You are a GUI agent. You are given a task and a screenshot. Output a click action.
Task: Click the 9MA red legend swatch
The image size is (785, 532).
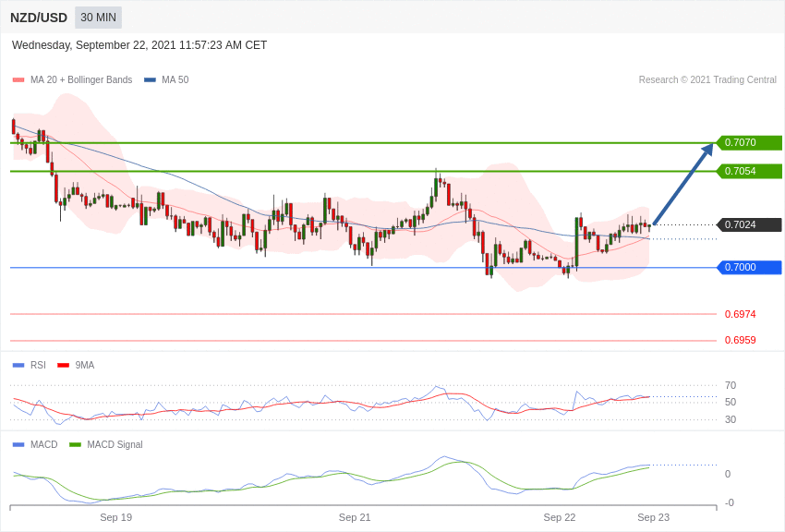[63, 366]
